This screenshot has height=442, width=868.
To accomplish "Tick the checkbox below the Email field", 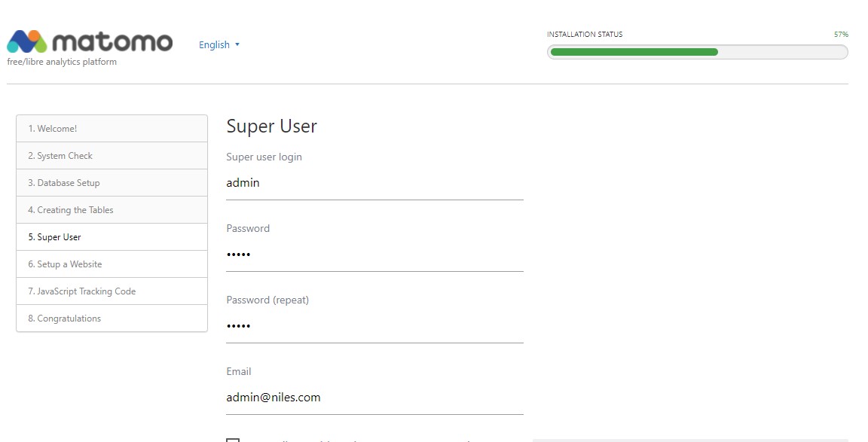I will [233, 439].
